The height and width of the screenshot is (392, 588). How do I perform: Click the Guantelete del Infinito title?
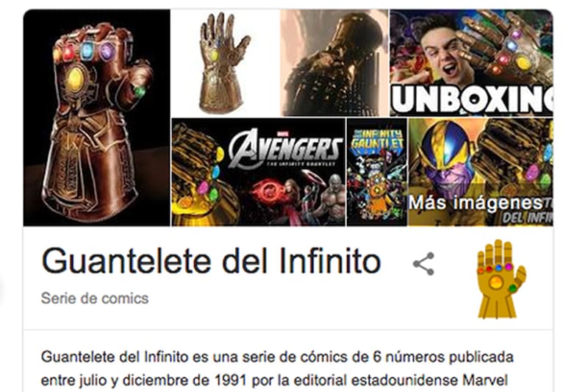coord(211,261)
